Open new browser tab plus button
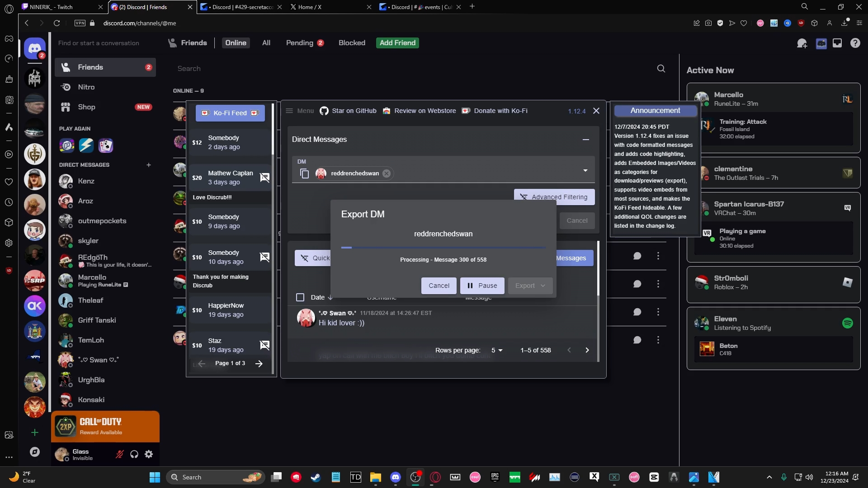This screenshot has width=868, height=488. click(472, 7)
